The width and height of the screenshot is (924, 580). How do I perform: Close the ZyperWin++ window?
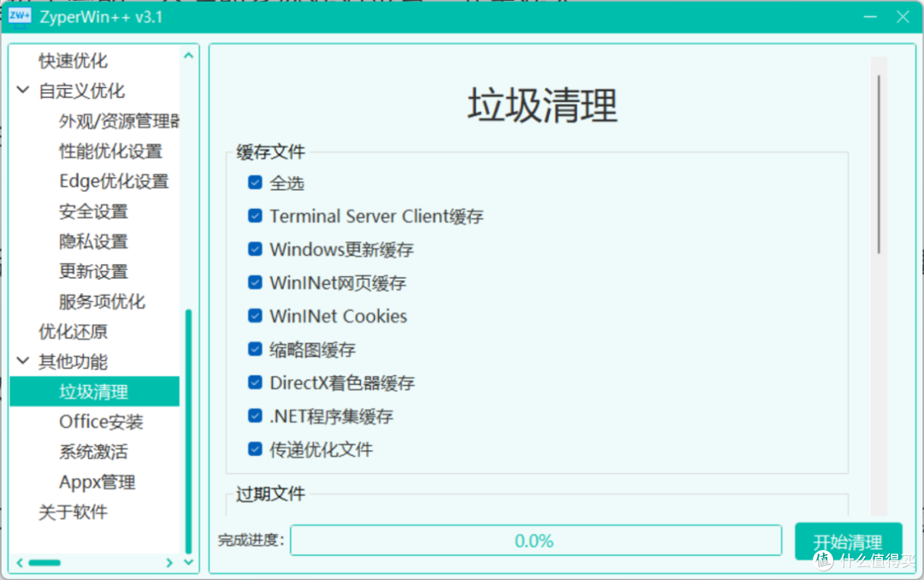point(903,17)
